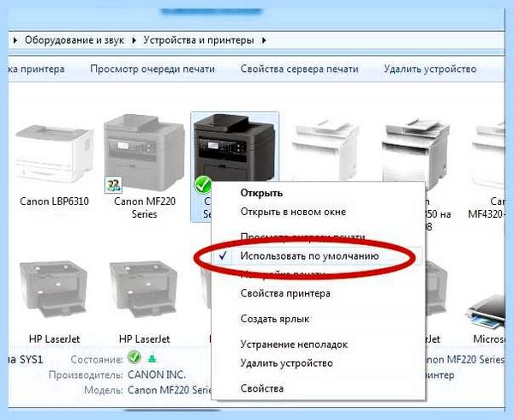Navigate to Оборудование и звук breadcrumb

click(x=75, y=40)
